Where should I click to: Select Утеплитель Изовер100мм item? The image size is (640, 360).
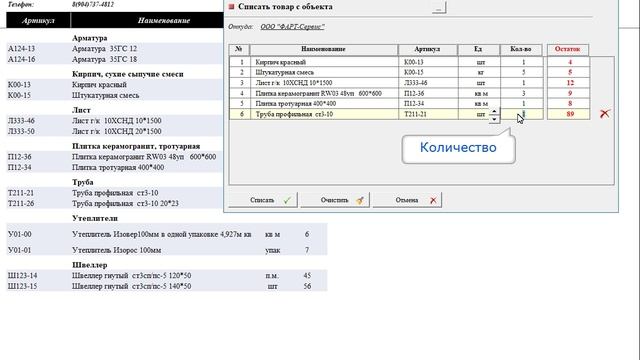click(162, 234)
